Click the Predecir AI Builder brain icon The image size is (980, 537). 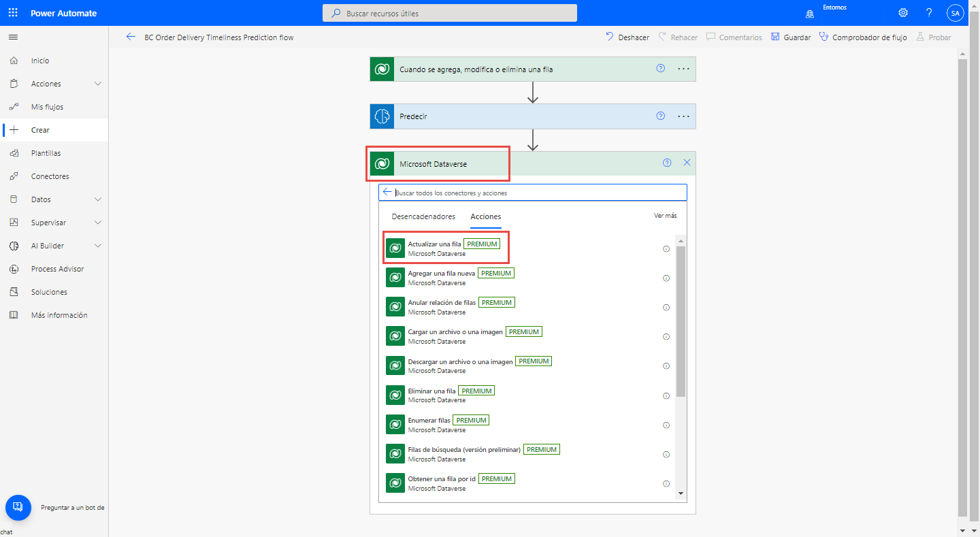(382, 116)
